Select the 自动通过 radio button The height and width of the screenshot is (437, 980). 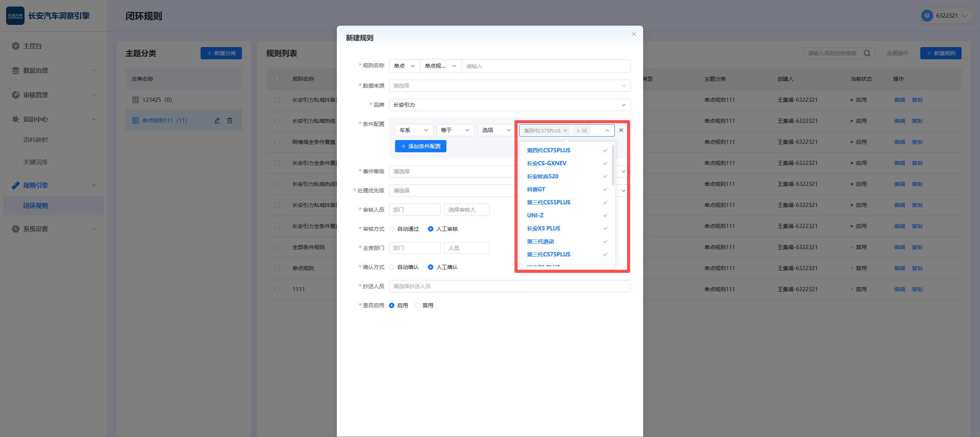click(392, 229)
